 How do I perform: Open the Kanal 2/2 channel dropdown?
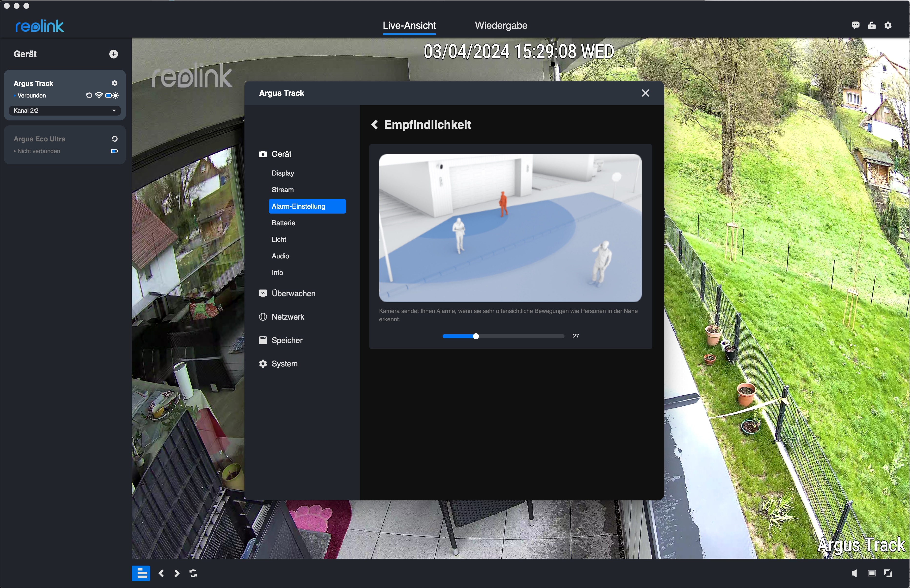pos(65,111)
